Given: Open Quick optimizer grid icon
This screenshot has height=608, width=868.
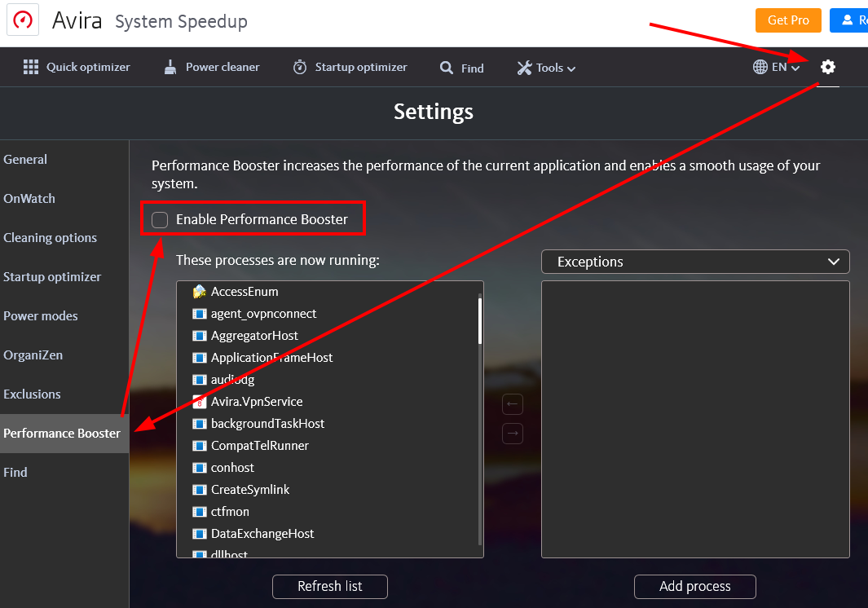Looking at the screenshot, I should tap(31, 68).
